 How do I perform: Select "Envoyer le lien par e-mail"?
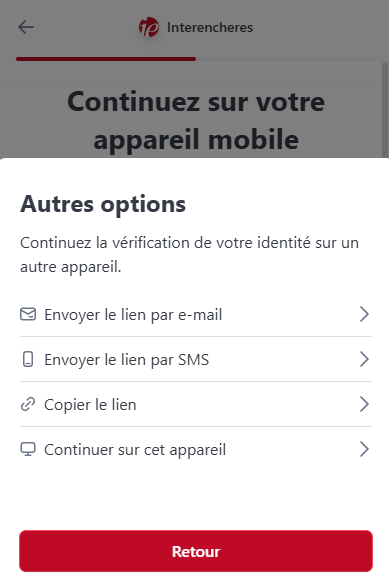coord(196,314)
